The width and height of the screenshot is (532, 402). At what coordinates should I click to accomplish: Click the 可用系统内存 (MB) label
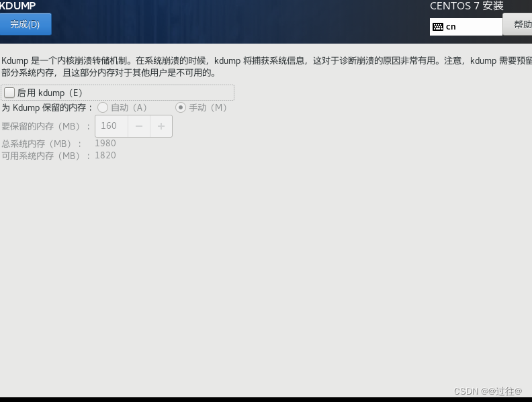click(x=46, y=156)
